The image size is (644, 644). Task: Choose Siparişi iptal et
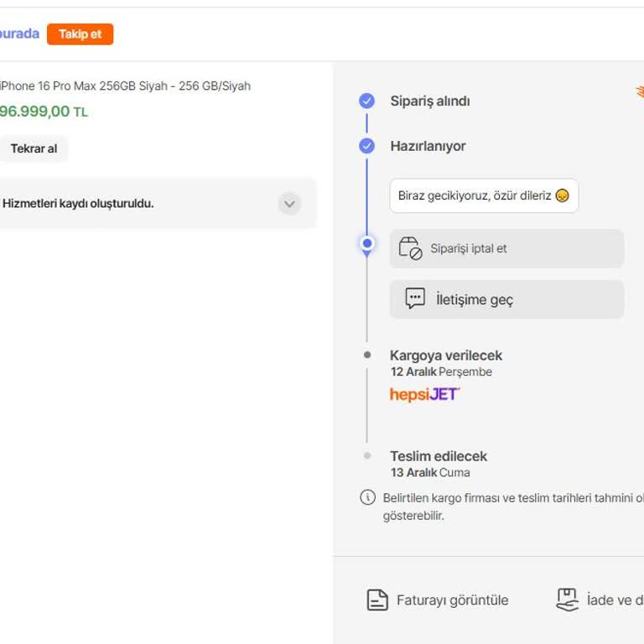pos(468,248)
